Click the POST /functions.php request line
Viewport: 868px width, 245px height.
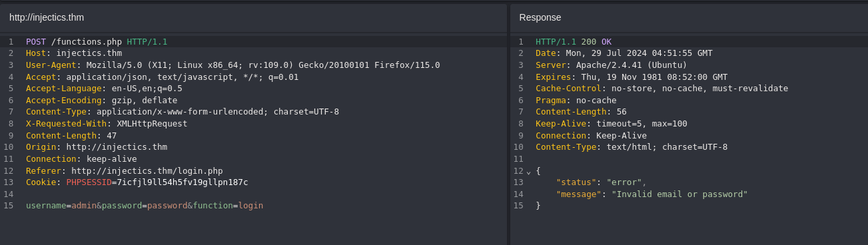[x=97, y=41]
